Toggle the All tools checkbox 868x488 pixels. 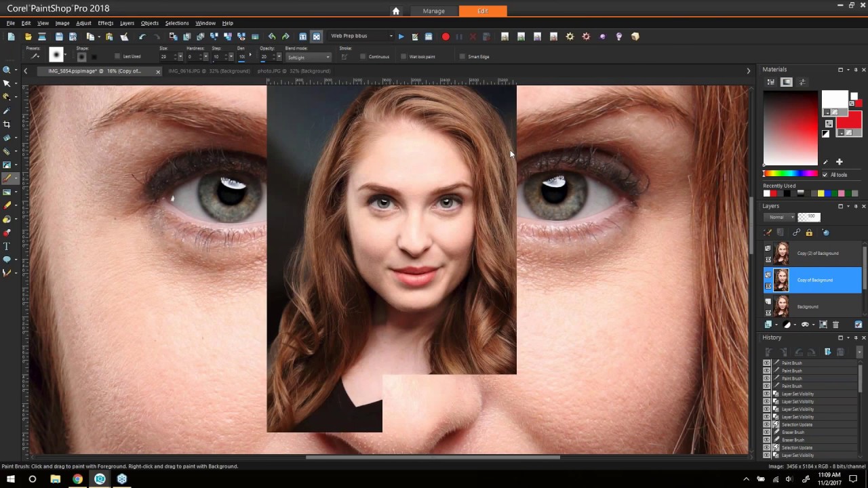[x=825, y=175]
